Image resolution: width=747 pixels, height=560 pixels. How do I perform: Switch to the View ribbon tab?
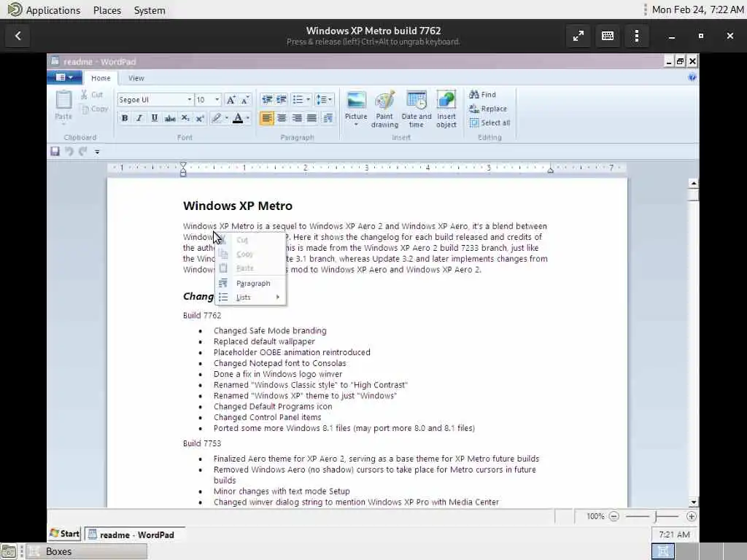pos(136,78)
